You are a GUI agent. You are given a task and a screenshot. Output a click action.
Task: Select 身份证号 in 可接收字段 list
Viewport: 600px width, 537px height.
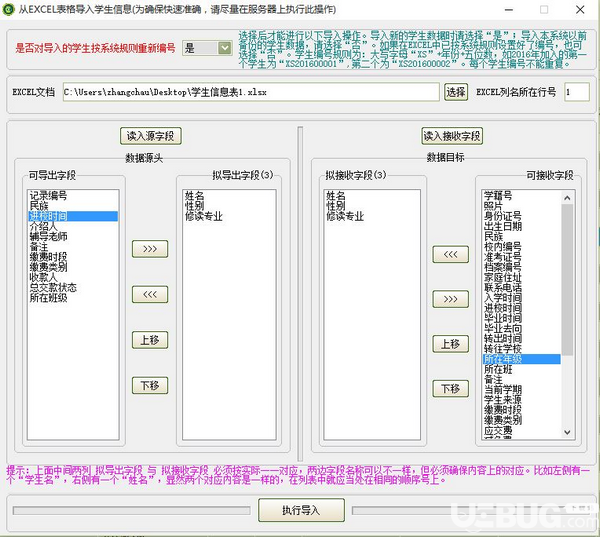pos(522,216)
